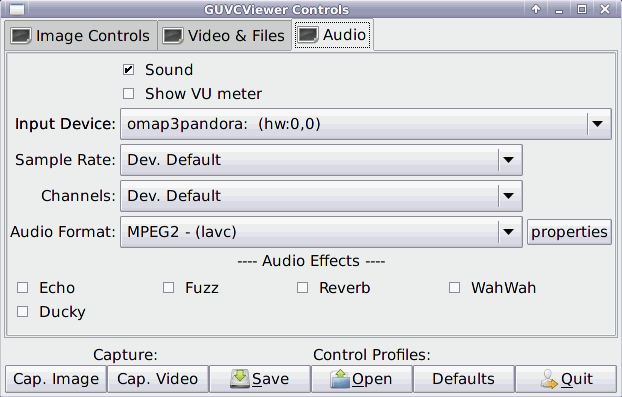Click the up-arrow icon in the title bar

pos(536,9)
